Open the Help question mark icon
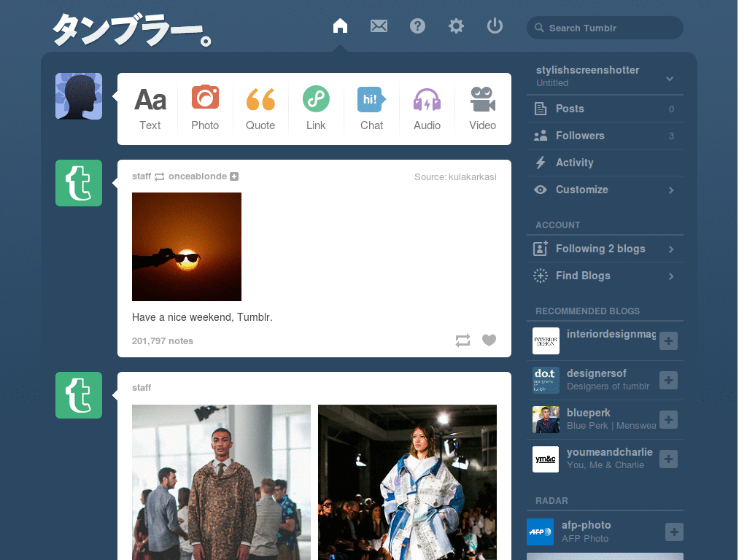 [x=417, y=26]
